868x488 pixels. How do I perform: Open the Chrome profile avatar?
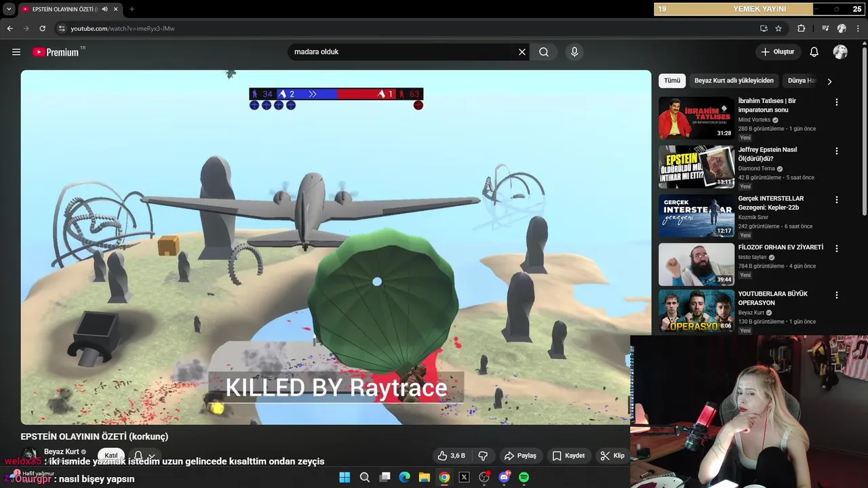click(842, 28)
